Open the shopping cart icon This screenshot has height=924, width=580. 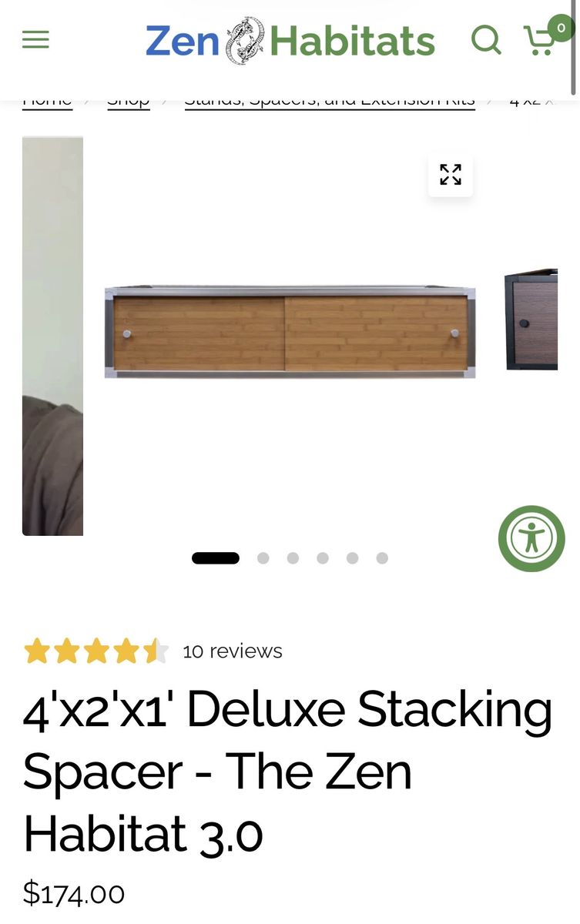[x=539, y=40]
